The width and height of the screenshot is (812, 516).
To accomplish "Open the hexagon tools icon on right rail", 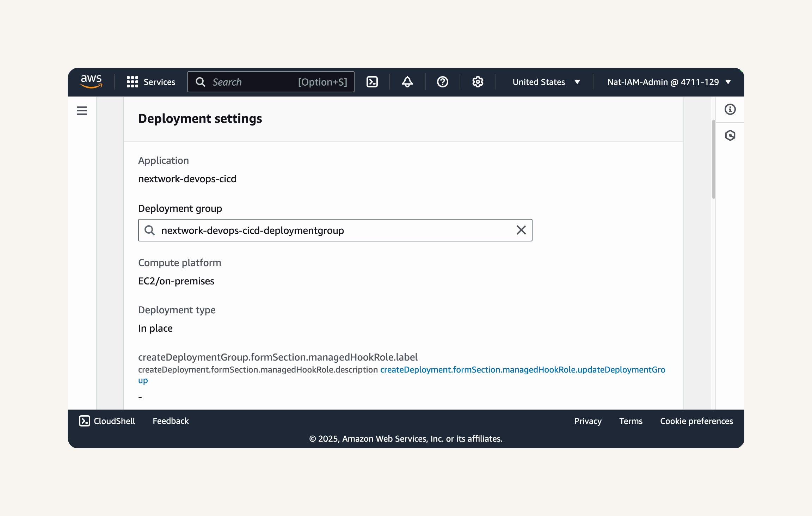I will point(730,135).
